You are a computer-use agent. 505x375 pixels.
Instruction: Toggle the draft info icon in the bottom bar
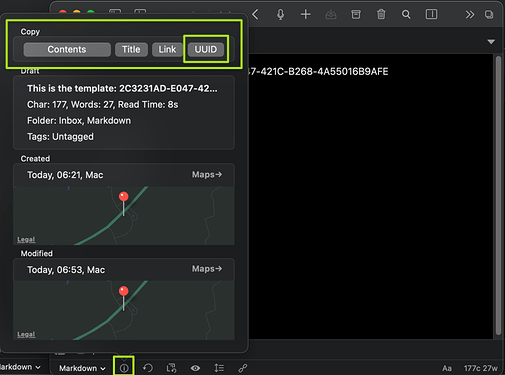coord(124,368)
